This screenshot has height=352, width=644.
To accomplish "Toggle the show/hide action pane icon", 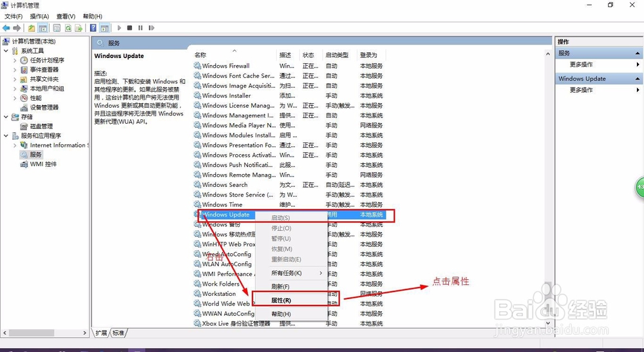I will click(x=105, y=28).
